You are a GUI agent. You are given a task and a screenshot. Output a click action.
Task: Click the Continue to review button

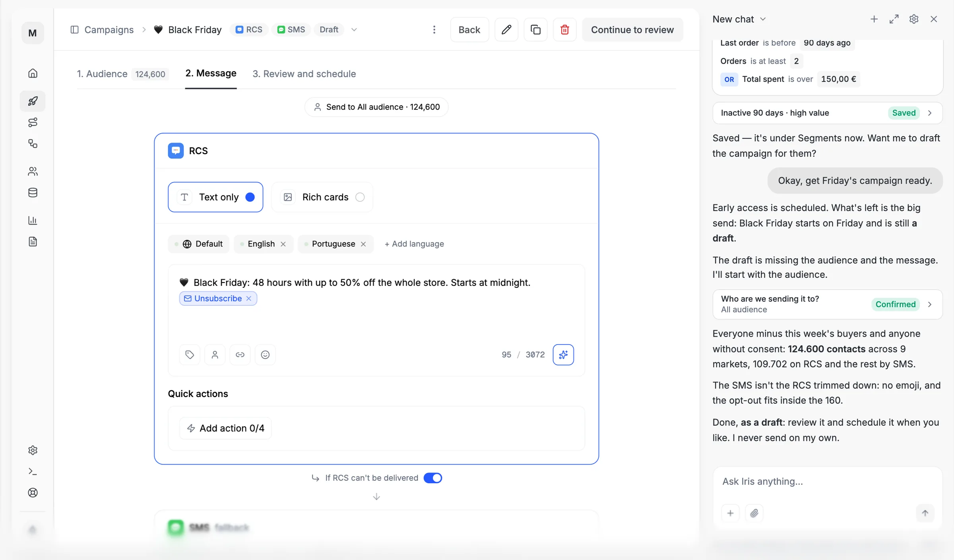coord(632,30)
